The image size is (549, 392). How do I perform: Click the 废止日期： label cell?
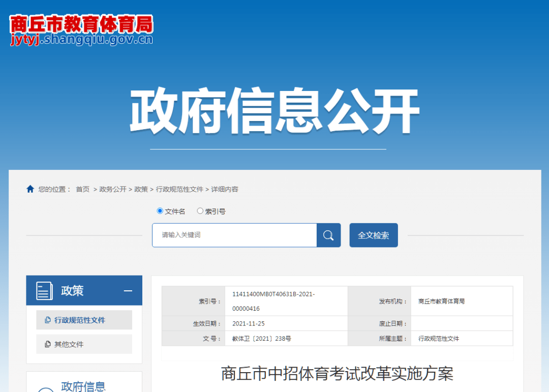pos(379,324)
